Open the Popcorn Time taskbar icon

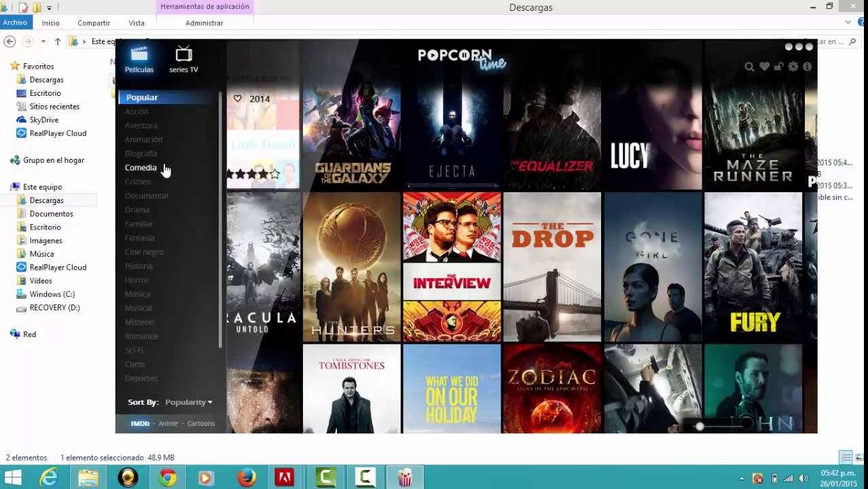tap(405, 477)
